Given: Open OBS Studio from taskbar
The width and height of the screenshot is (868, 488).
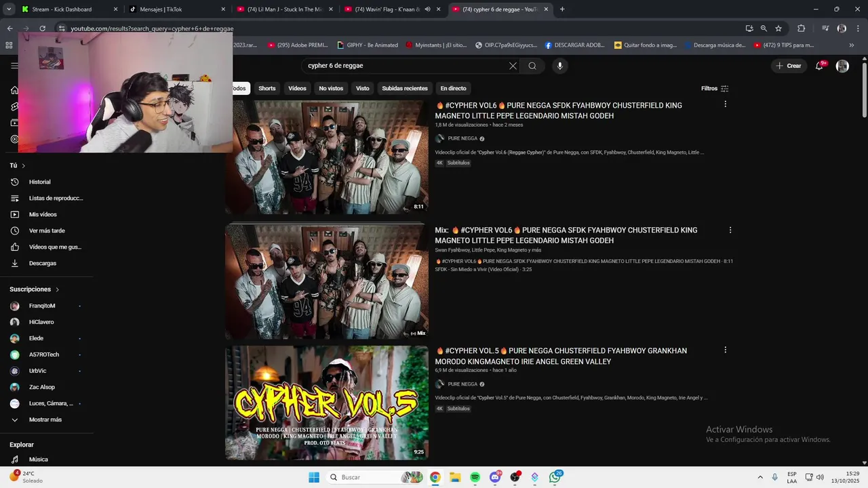Looking at the screenshot, I should [x=515, y=477].
